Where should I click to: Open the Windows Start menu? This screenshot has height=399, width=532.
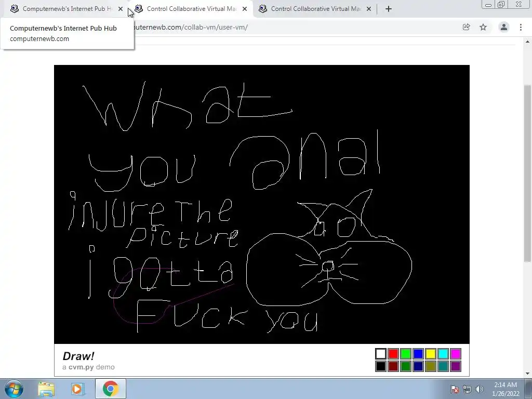[14, 389]
